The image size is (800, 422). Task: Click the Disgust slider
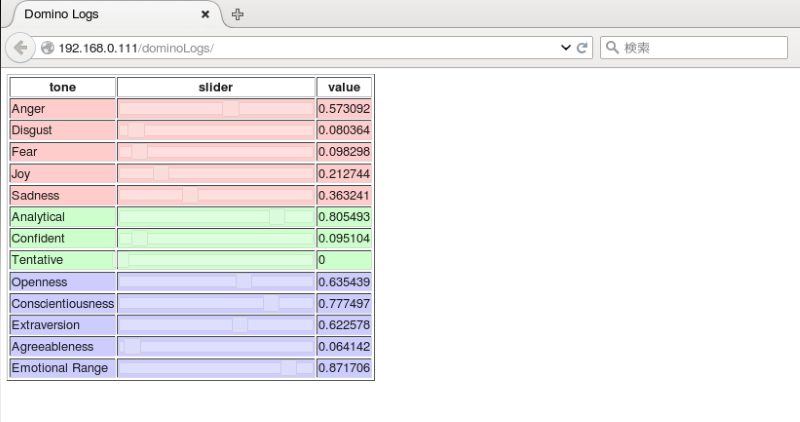pos(216,130)
